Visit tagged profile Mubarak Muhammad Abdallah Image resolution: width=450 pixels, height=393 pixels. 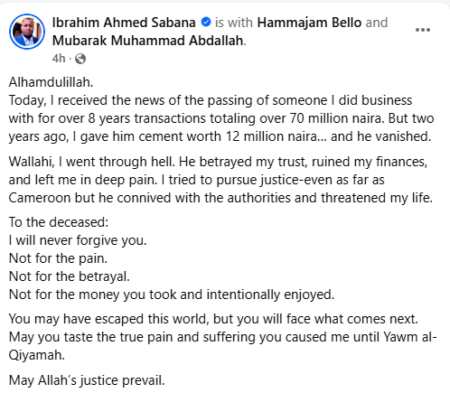pyautogui.click(x=148, y=40)
